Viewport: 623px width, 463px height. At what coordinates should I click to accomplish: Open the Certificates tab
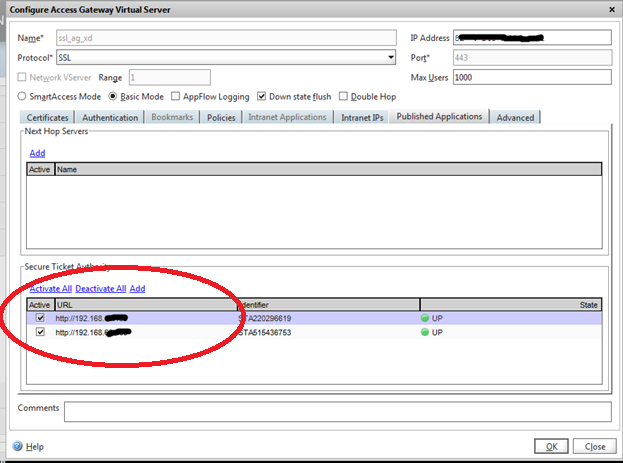tap(47, 117)
